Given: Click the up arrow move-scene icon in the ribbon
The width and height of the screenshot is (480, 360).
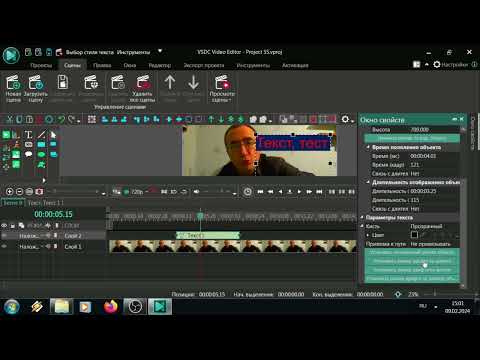Looking at the screenshot, I should 170,82.
